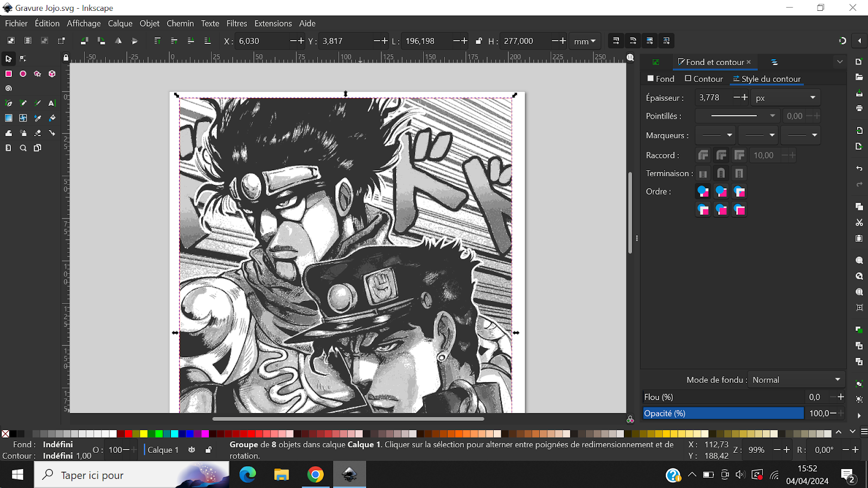The height and width of the screenshot is (488, 868).
Task: Toggle the guides lock at ruler corner
Action: click(x=66, y=57)
